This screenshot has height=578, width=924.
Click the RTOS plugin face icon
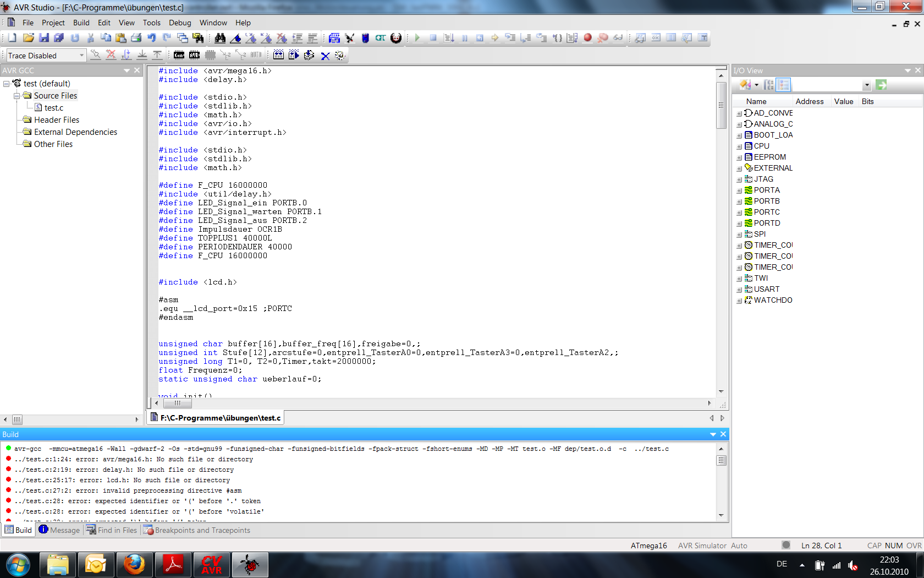[396, 38]
